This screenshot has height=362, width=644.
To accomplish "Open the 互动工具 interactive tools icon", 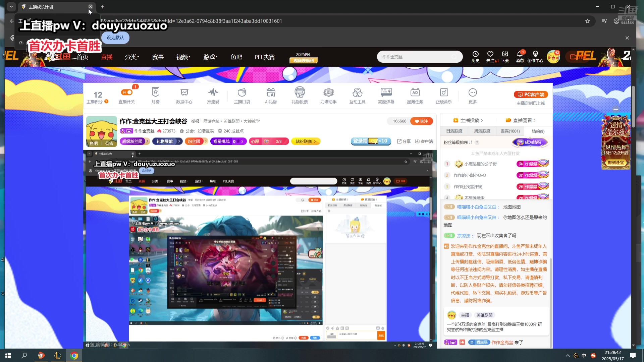I will [x=357, y=95].
